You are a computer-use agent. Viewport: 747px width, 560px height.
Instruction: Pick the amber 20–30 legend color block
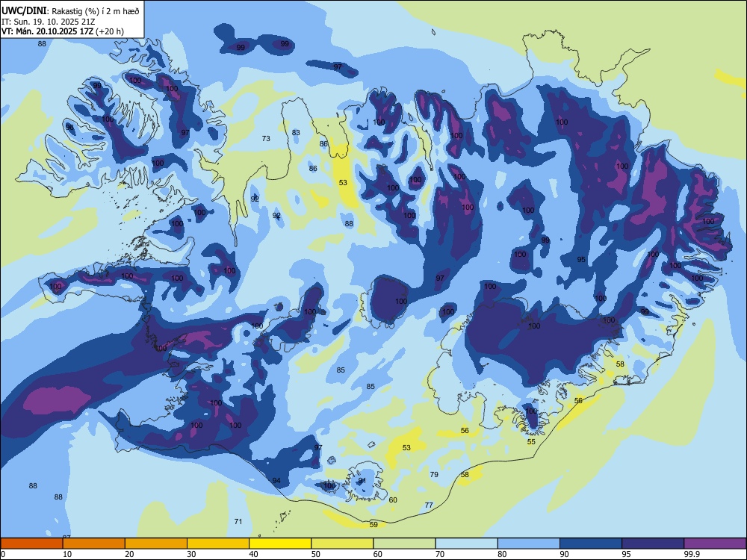[156, 543]
